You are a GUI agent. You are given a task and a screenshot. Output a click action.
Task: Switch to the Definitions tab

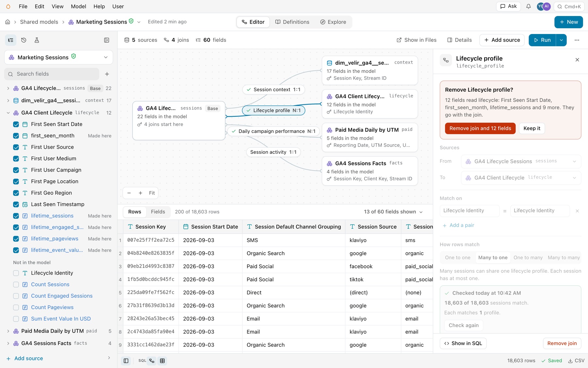point(292,22)
